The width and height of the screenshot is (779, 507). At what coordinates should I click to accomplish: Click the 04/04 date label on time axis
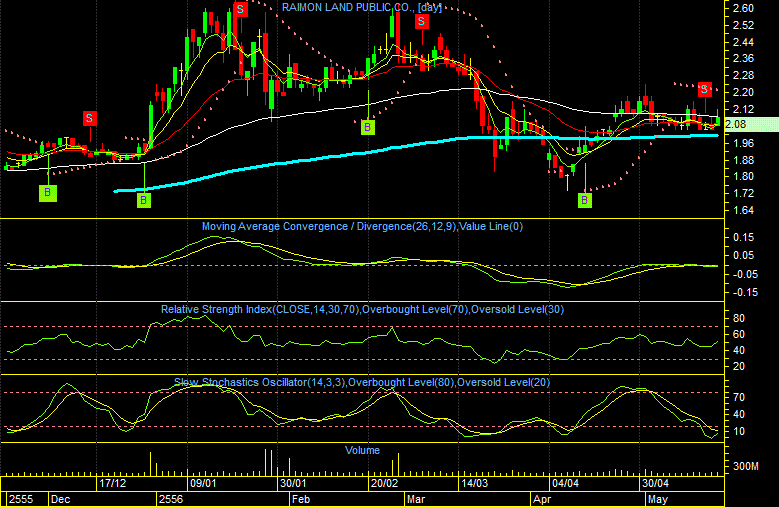565,483
